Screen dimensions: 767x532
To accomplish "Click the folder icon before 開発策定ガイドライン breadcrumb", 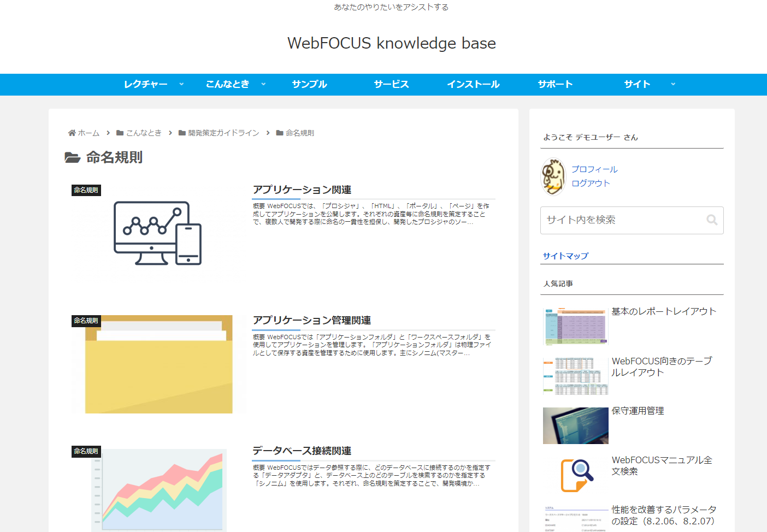I will pyautogui.click(x=182, y=132).
